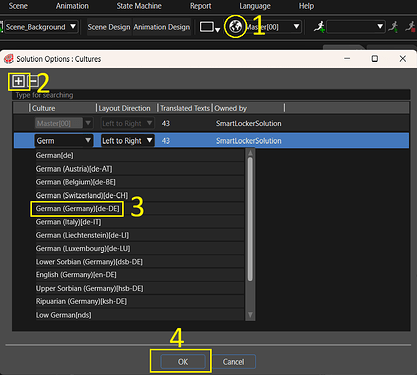Click the Solution Options dialog app icon
The width and height of the screenshot is (417, 375).
tap(8, 59)
